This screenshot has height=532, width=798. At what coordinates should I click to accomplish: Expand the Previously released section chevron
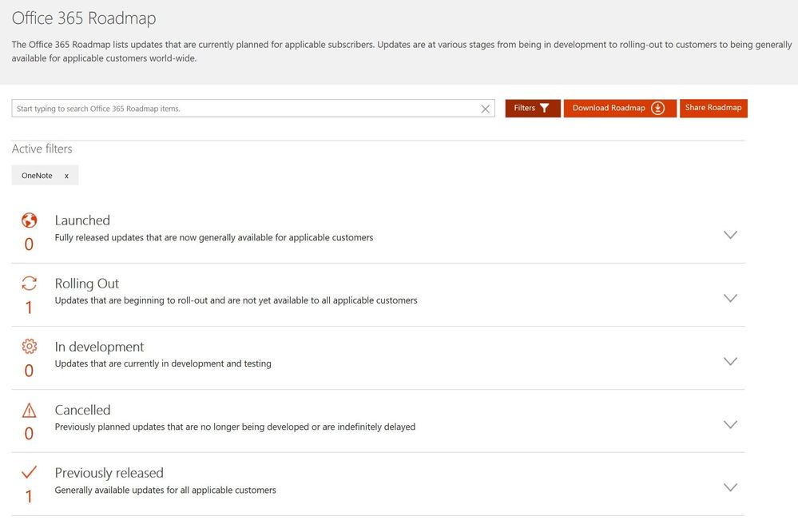729,487
